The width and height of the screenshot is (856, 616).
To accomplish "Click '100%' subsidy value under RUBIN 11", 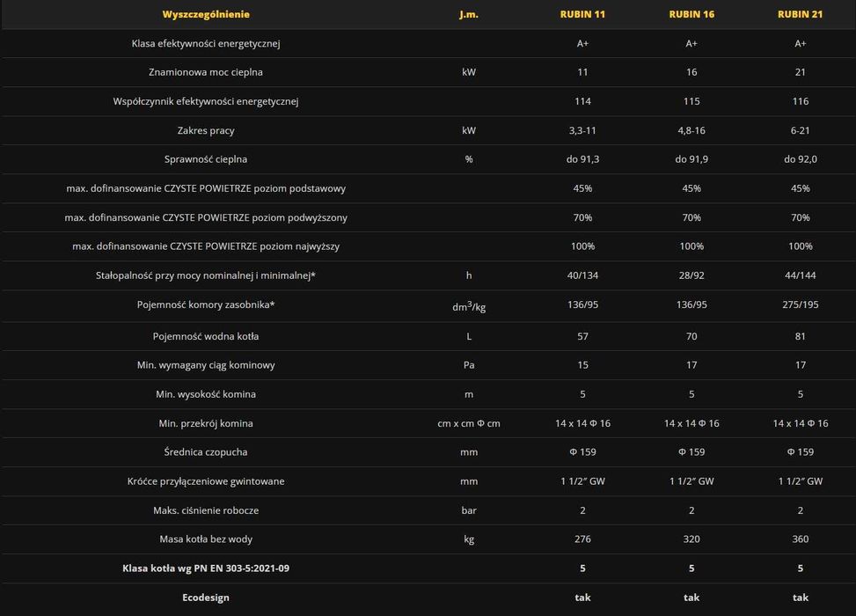I will [x=582, y=246].
